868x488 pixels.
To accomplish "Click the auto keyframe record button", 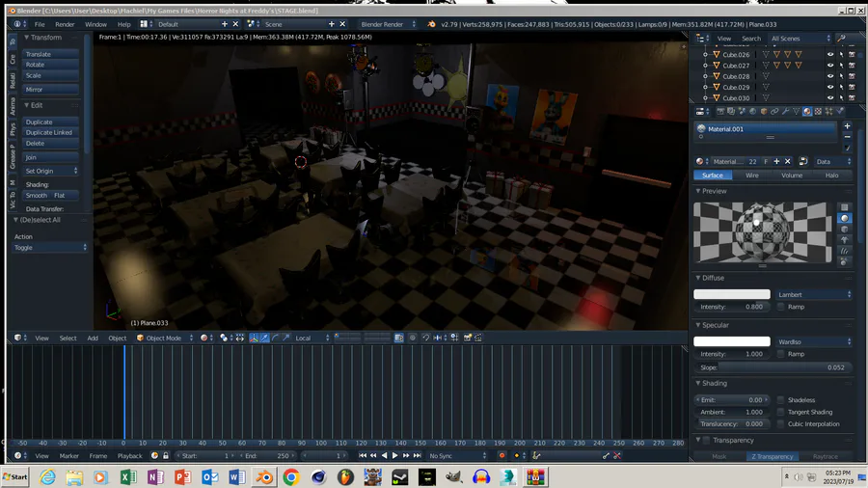I will (502, 456).
